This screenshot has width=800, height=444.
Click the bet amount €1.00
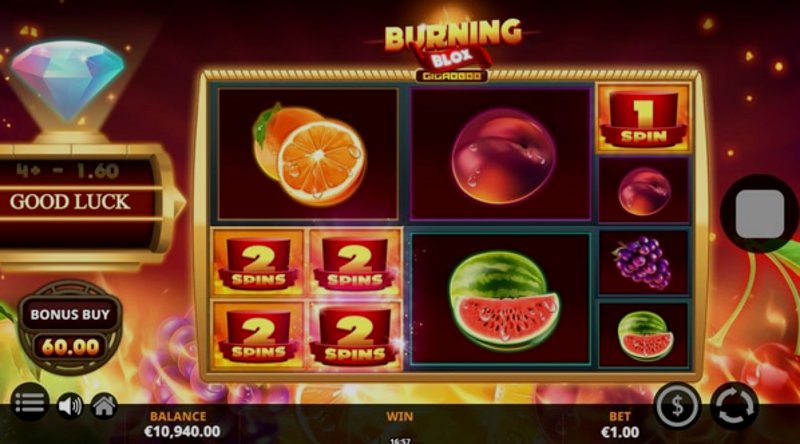(x=620, y=432)
